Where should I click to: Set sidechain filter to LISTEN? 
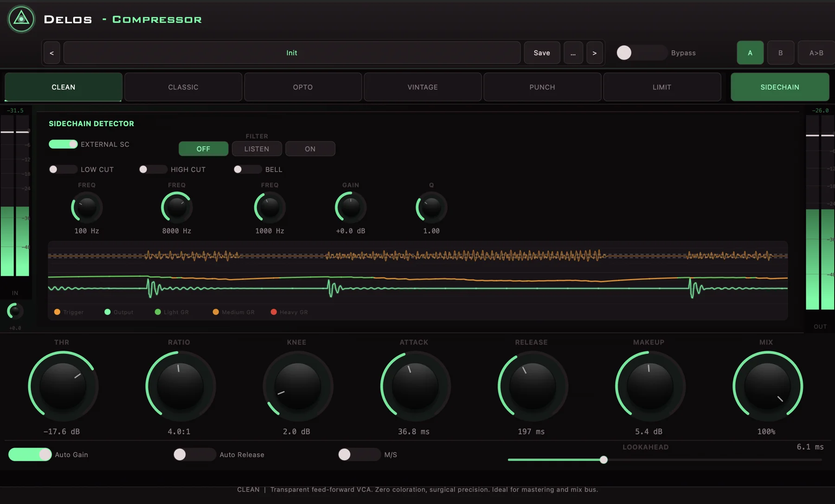(x=257, y=149)
